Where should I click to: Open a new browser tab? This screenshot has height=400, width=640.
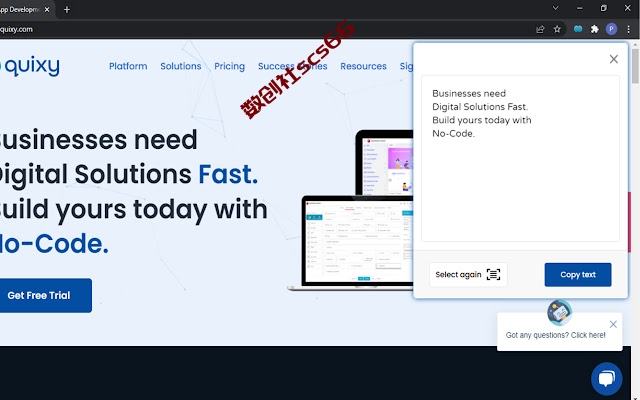[x=67, y=9]
